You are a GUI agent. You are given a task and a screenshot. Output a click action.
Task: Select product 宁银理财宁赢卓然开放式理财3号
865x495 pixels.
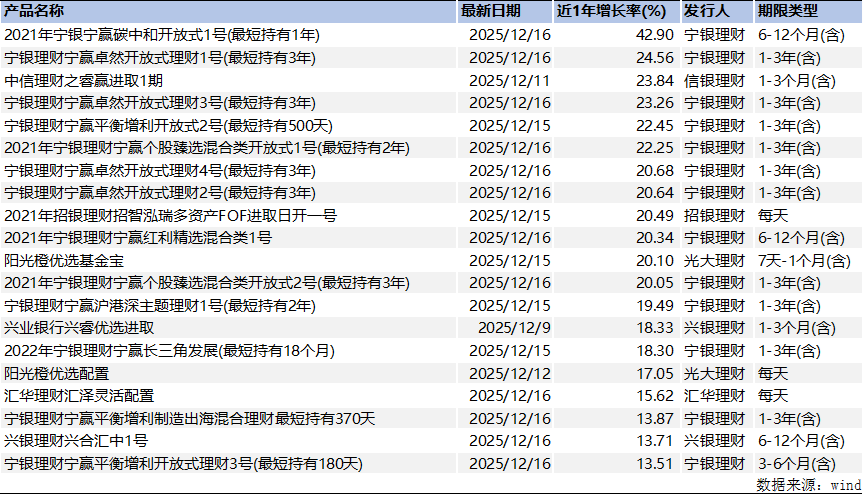(x=160, y=103)
